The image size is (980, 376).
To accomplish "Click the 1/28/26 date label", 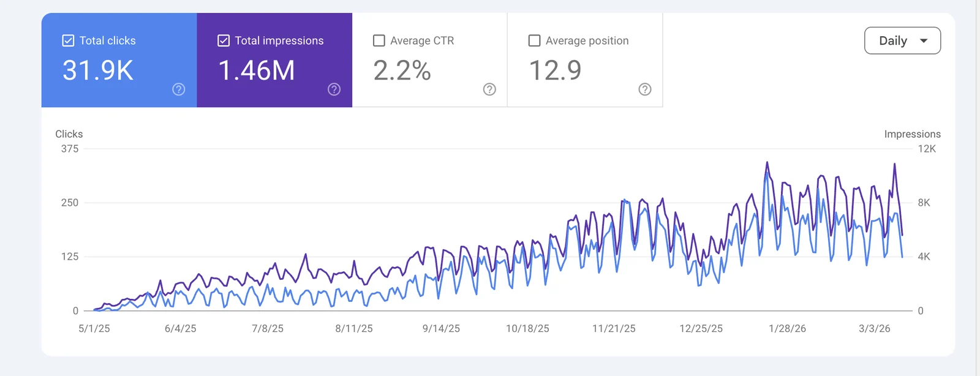I will 788,329.
